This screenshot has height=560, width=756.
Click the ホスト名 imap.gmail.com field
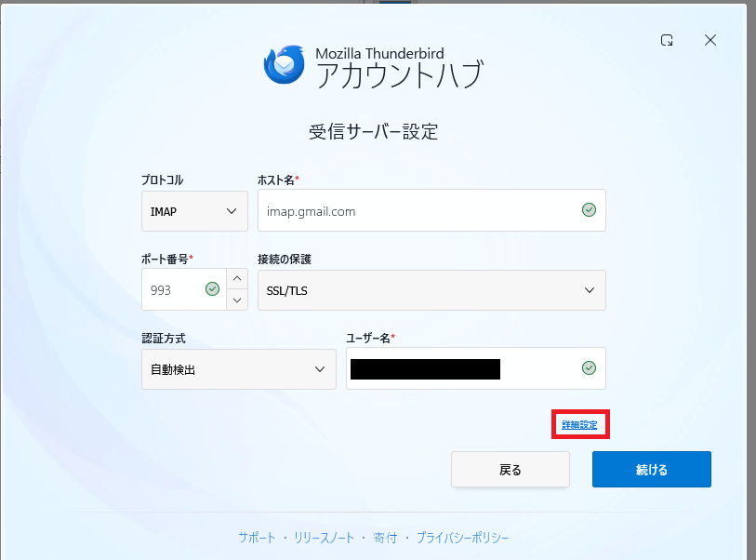431,210
